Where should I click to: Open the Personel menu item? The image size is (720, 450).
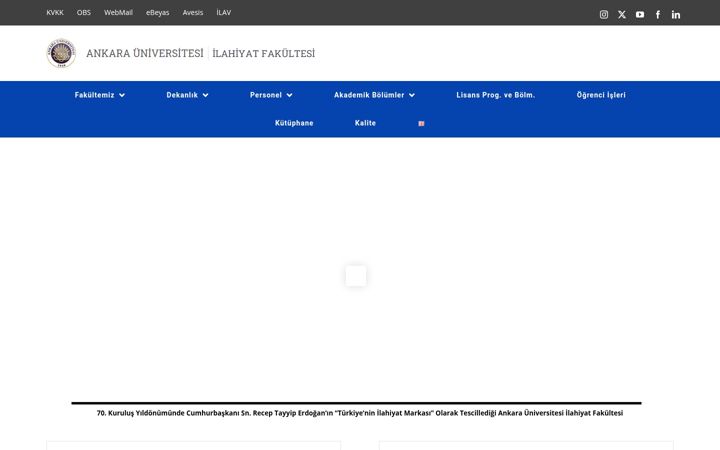point(266,95)
